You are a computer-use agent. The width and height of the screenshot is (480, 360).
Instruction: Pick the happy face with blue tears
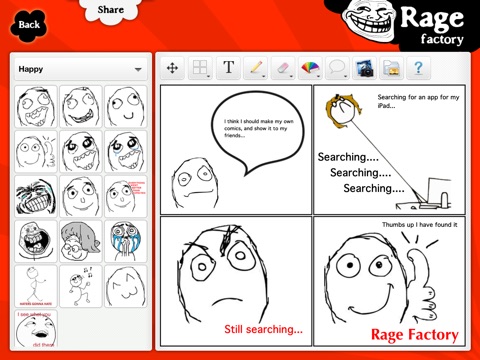126,151
